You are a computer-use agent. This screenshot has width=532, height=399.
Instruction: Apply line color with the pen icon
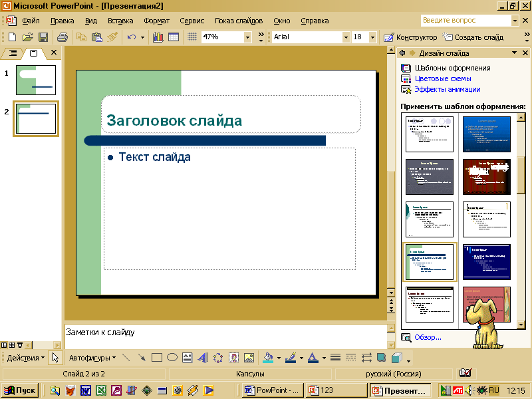point(291,358)
